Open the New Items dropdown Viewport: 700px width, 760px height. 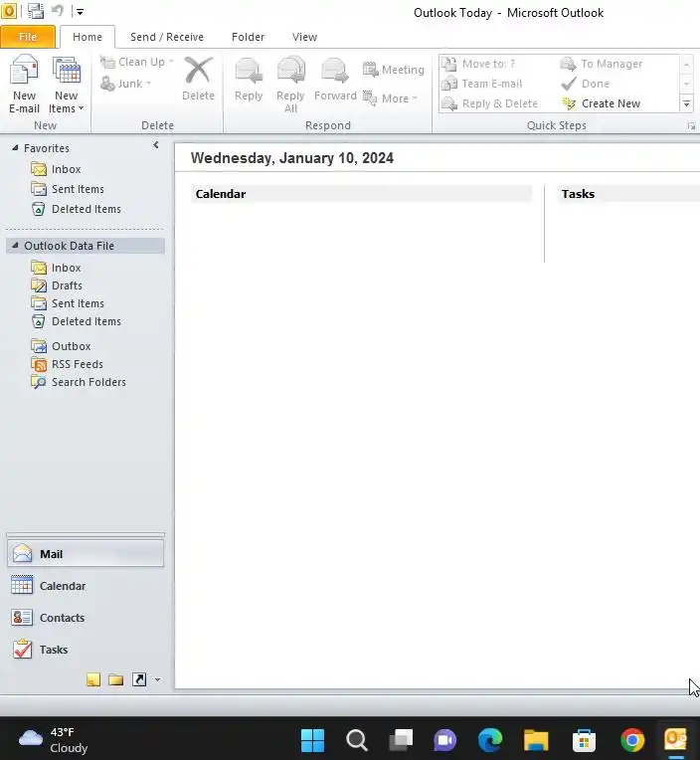(67, 85)
